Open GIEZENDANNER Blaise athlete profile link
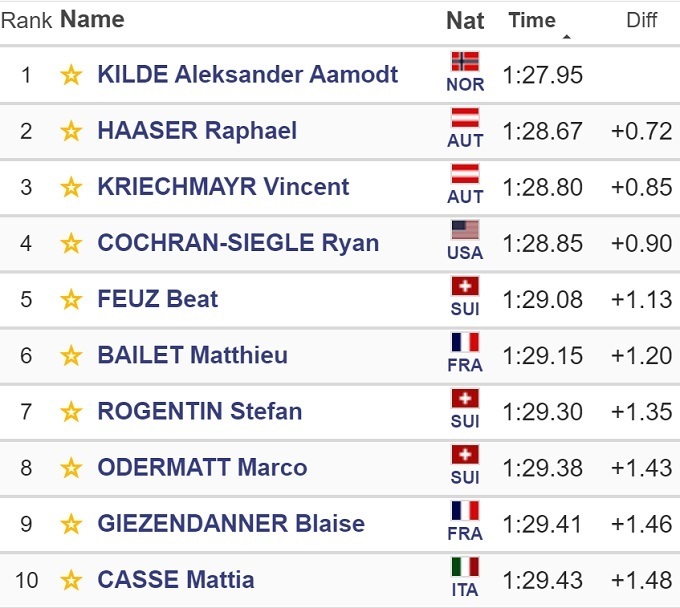 (230, 523)
